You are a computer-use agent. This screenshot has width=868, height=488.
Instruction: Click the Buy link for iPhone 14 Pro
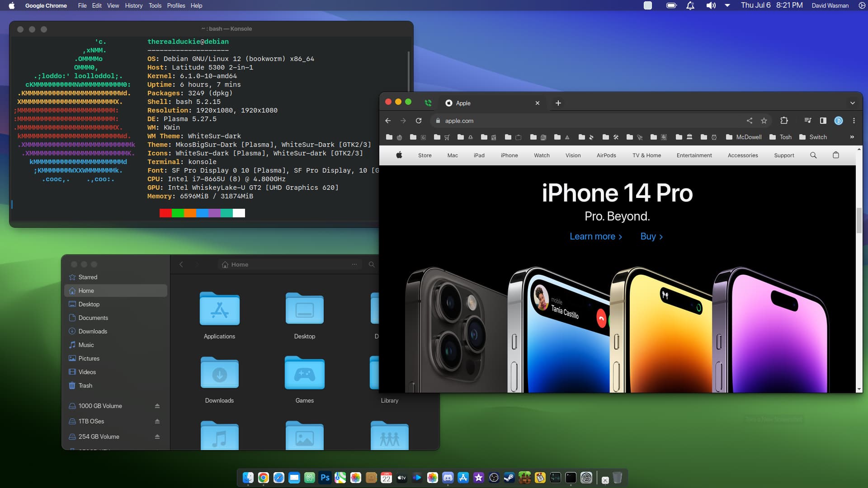tap(651, 236)
